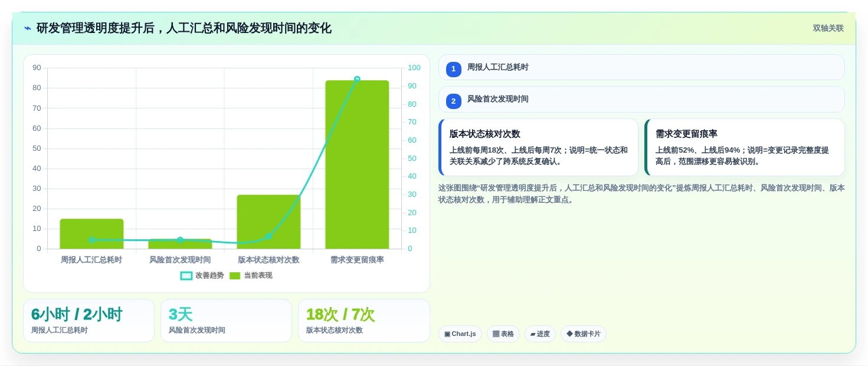Open the 需求变更留痕率 info card

(x=744, y=147)
